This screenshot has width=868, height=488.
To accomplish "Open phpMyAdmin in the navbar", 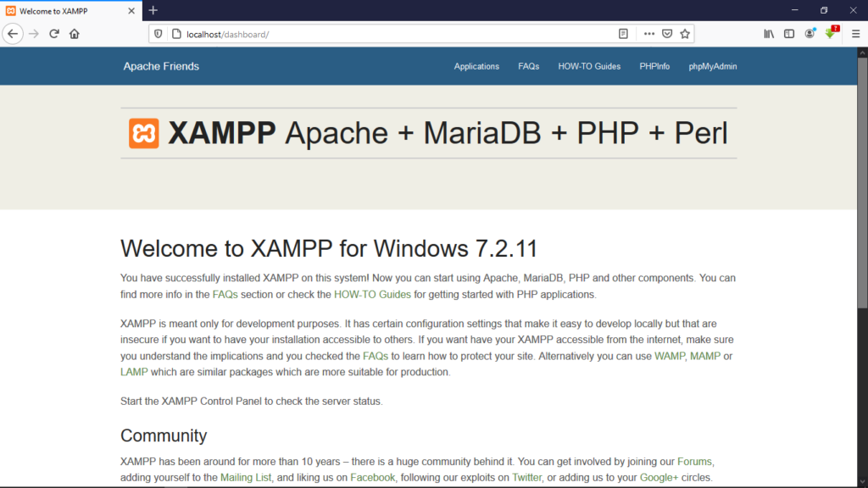I will (x=712, y=66).
